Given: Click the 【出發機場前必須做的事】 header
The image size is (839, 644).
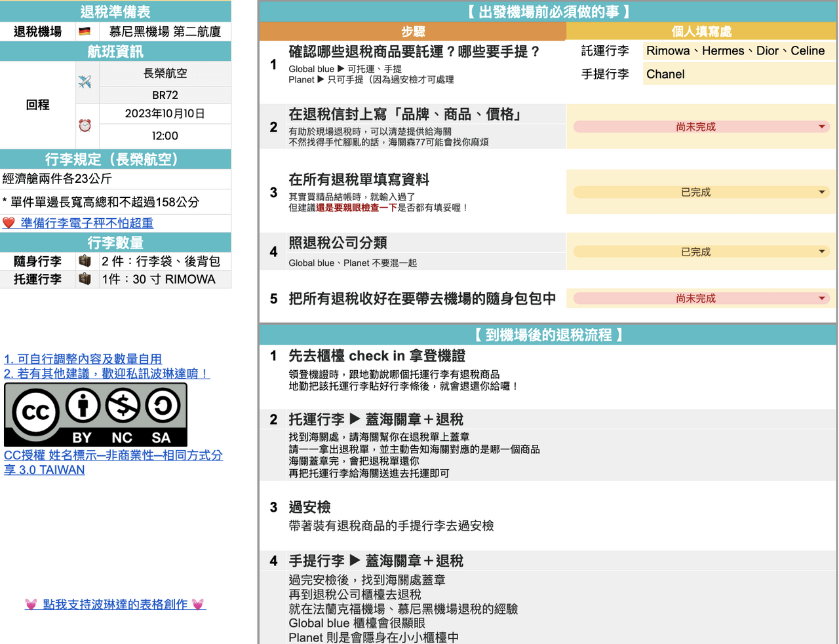Looking at the screenshot, I should tap(548, 12).
